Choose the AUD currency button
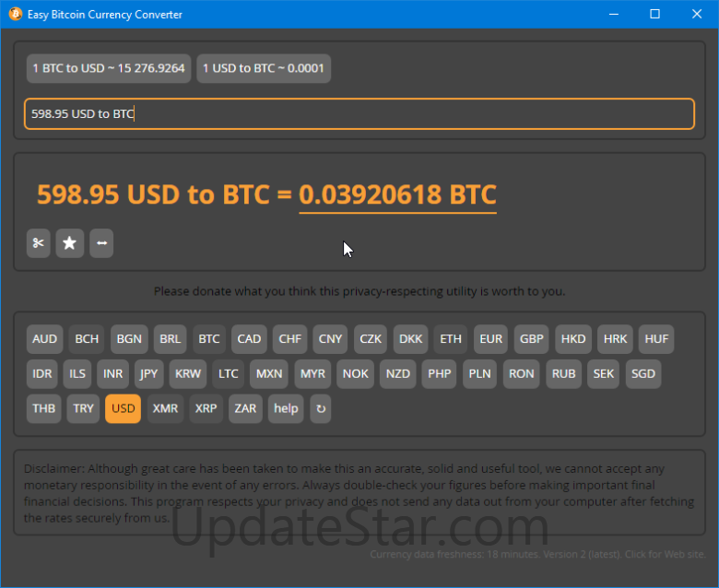 click(x=44, y=339)
